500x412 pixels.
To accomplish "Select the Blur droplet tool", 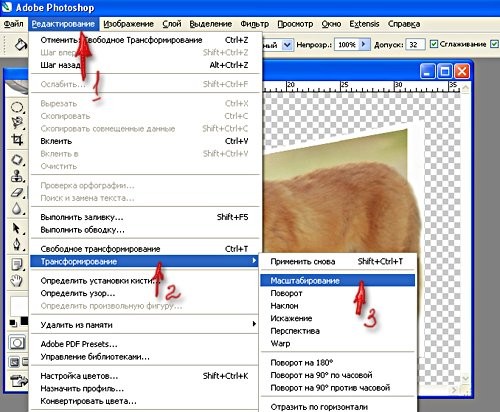I will tap(17, 209).
